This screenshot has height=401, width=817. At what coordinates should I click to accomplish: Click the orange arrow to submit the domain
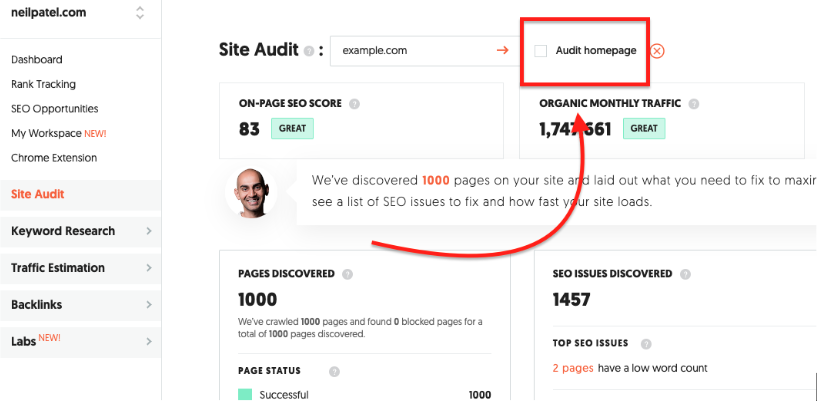502,50
